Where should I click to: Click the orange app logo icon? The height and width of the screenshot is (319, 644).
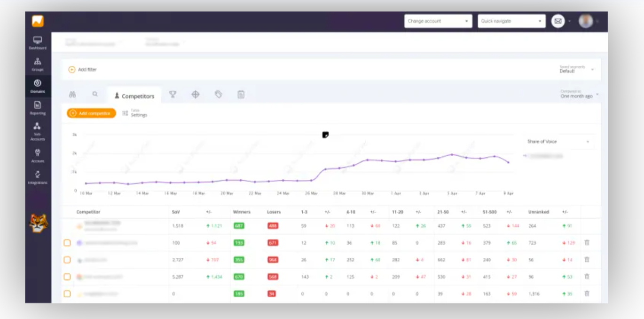point(38,21)
